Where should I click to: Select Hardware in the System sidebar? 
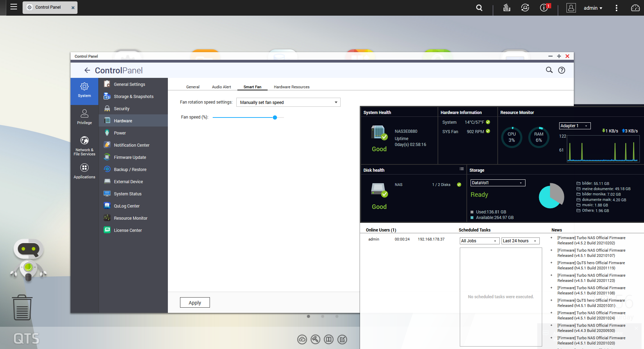(123, 121)
